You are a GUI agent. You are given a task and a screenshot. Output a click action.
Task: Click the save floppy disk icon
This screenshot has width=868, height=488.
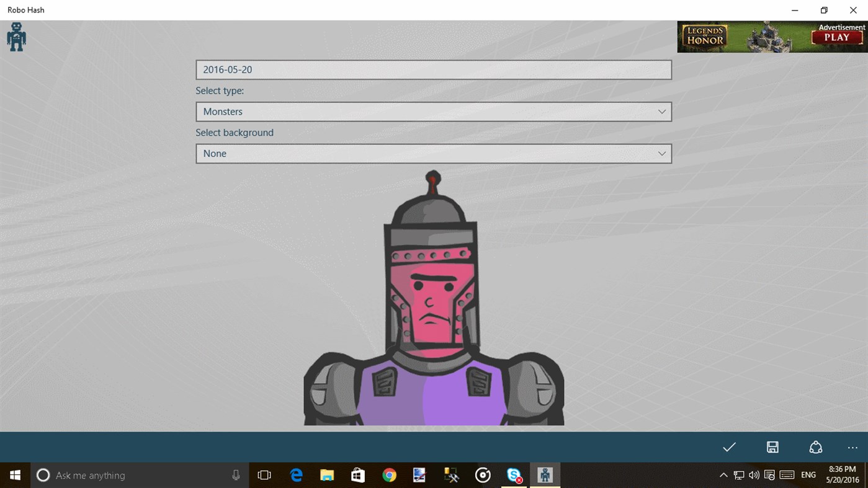(772, 447)
